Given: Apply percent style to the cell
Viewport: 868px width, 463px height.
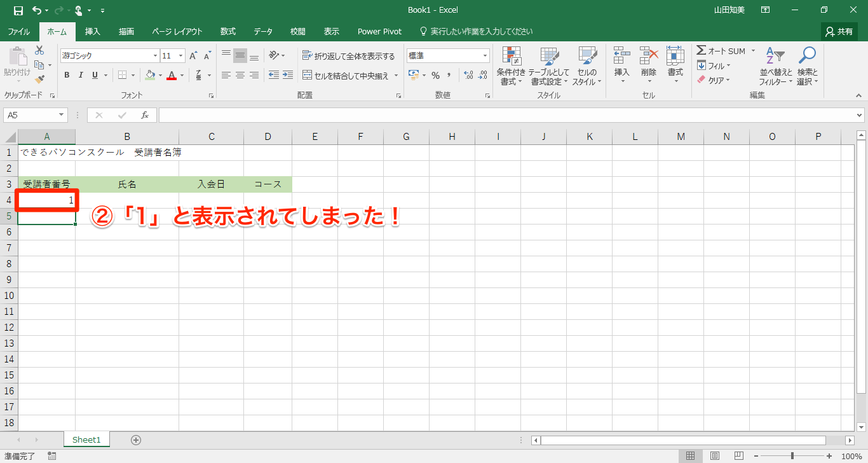Looking at the screenshot, I should (435, 75).
